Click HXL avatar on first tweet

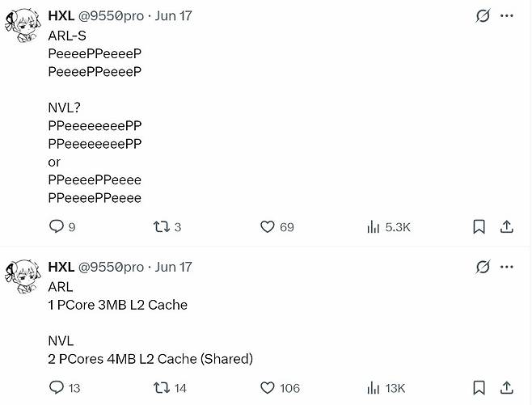[x=22, y=26]
